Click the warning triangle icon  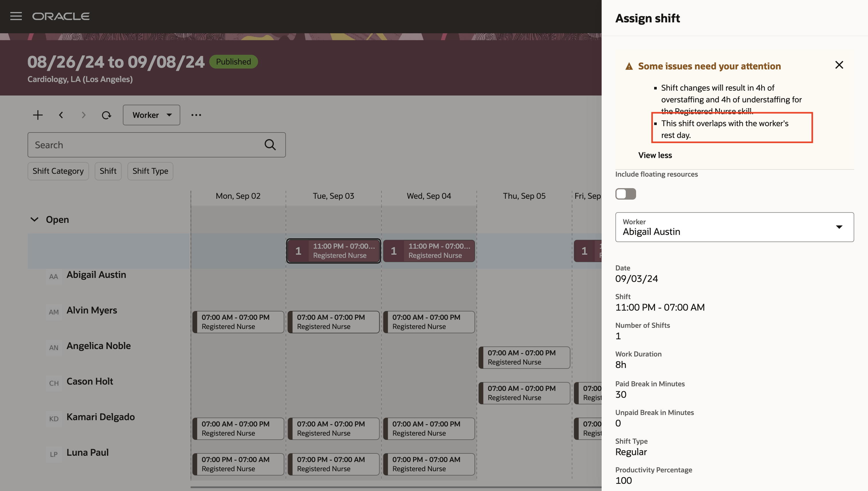click(x=629, y=67)
